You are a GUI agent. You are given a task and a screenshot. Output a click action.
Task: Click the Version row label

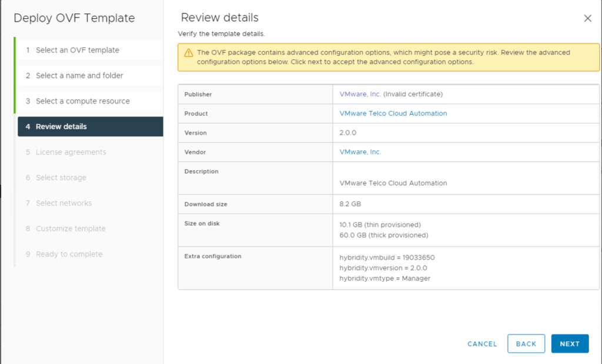195,133
